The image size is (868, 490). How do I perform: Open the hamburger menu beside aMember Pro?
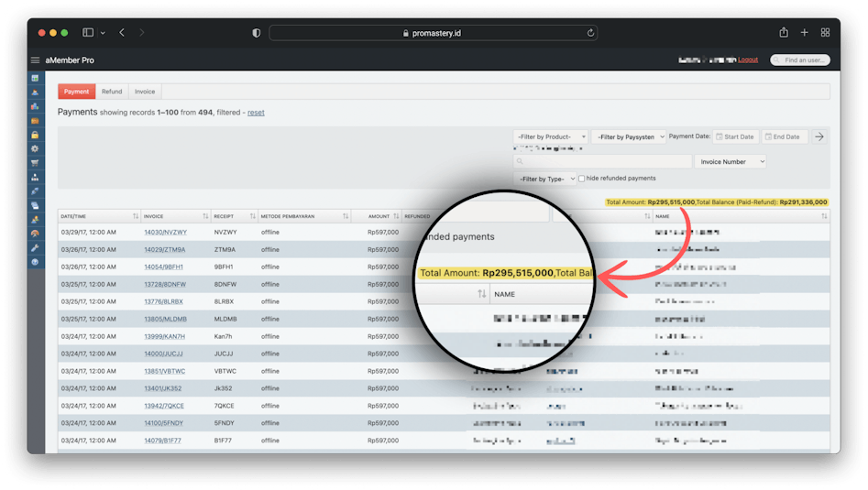(x=35, y=60)
